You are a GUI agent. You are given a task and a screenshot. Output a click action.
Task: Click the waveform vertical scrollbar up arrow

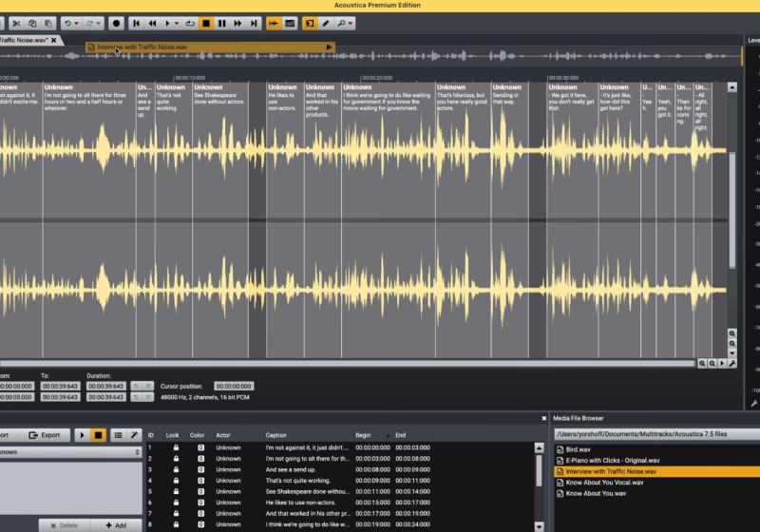(x=731, y=87)
